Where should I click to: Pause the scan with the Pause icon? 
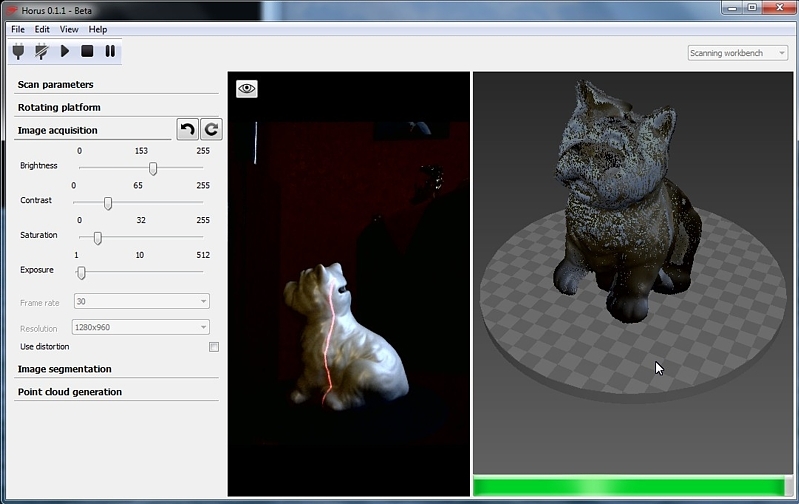click(110, 51)
